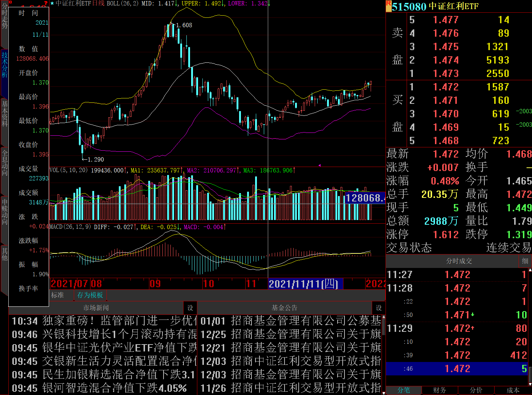Screen dimensions: 532x395
Task: Click the 1.608 high price label on chart
Action: tap(184, 25)
